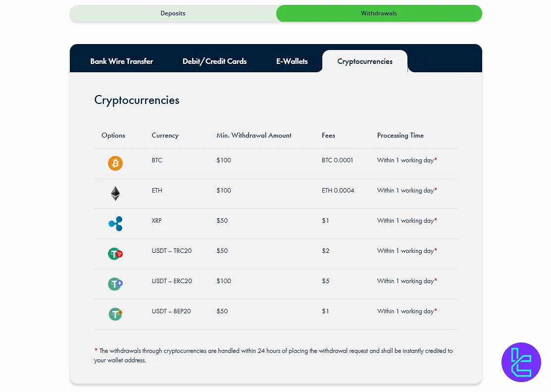Viewport: 551px width, 392px height.
Task: Click the $2 fee for USDT TRC20
Action: (325, 251)
